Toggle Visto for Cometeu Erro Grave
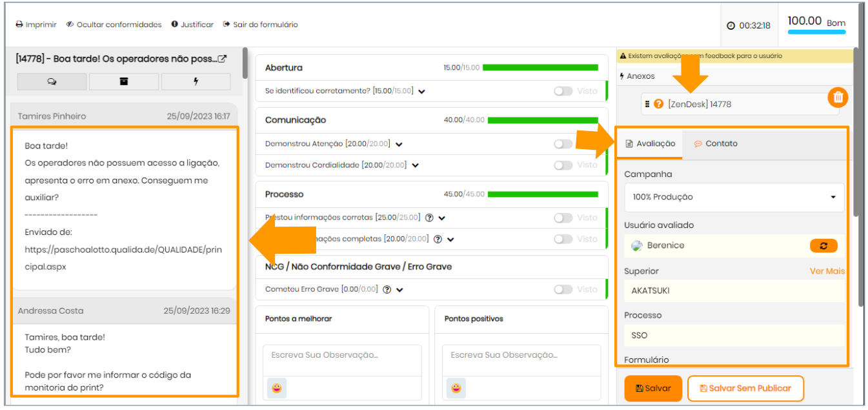868x410 pixels. click(x=563, y=289)
